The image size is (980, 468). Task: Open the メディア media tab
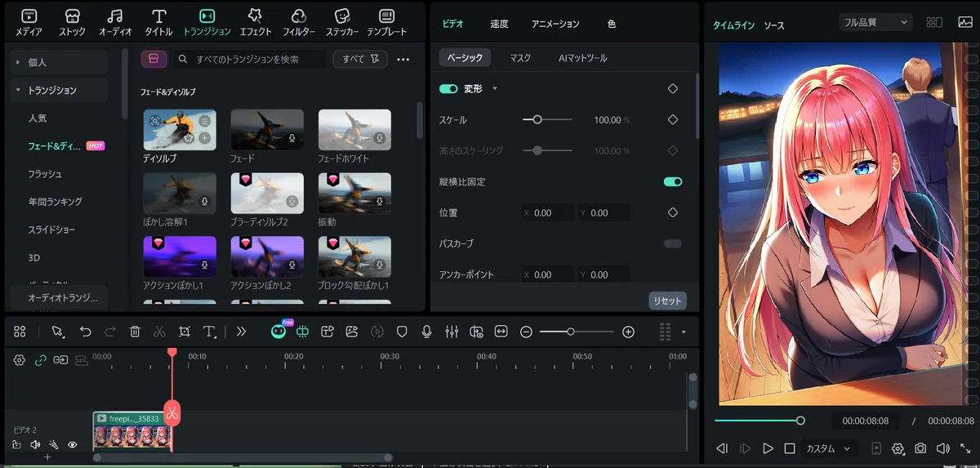[x=29, y=23]
